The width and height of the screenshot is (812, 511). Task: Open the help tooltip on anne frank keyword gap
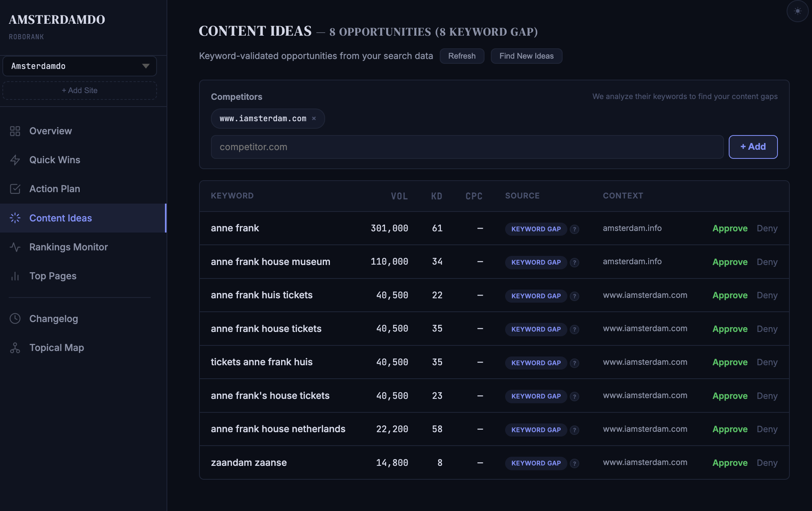pyautogui.click(x=574, y=229)
